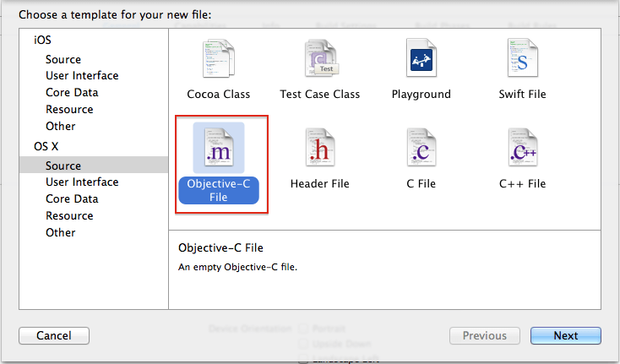Click the C++ File label
The height and width of the screenshot is (364, 620).
[522, 184]
